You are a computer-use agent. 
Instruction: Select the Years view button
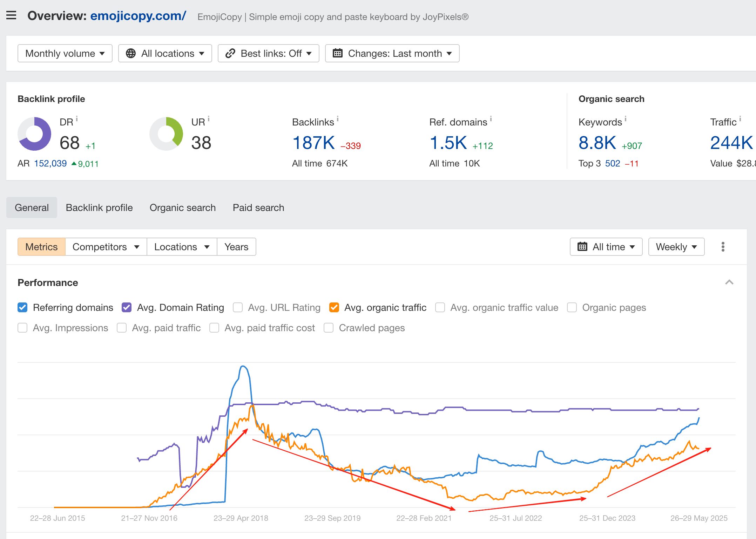[236, 247]
